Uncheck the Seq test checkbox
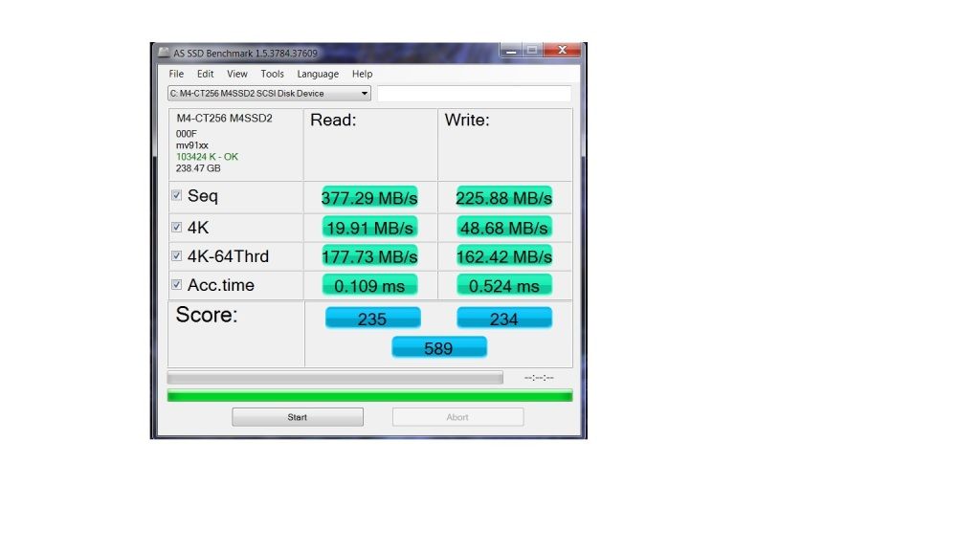This screenshot has height=551, width=980. 177,195
